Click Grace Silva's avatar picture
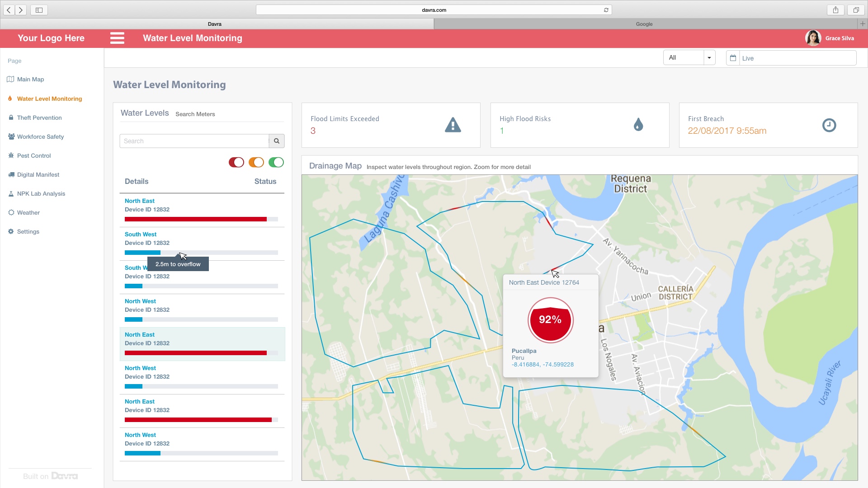The image size is (868, 488). (x=813, y=38)
